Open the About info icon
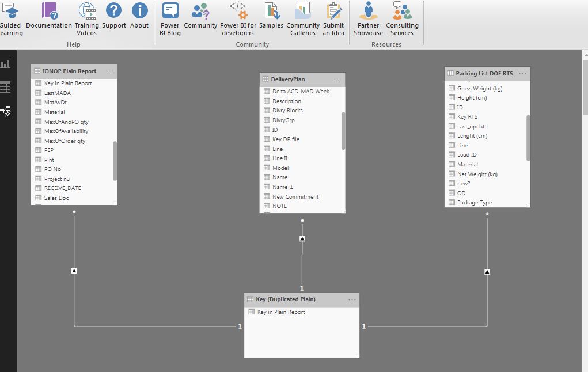Screen dimensions: 588x372 [x=139, y=10]
